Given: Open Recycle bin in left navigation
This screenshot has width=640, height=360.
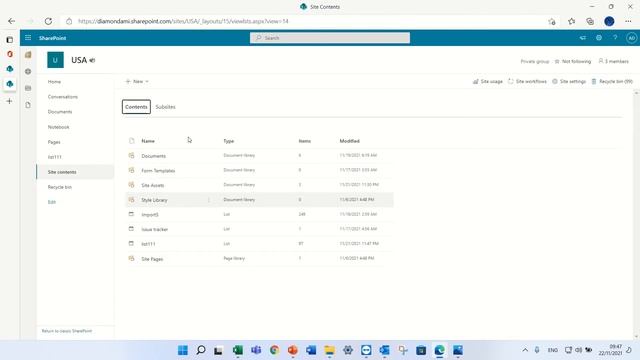Looking at the screenshot, I should 60,187.
